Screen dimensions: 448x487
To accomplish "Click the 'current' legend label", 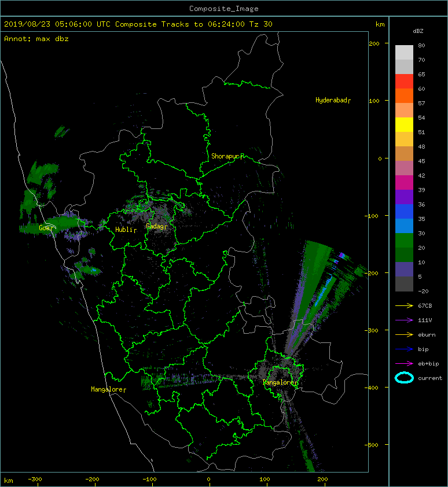I will (430, 378).
